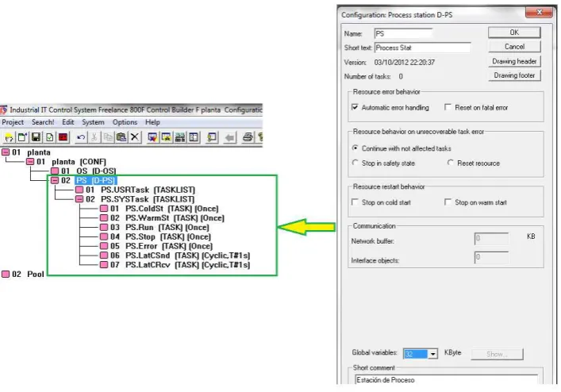Open the Global variables size dropdown

(432, 354)
